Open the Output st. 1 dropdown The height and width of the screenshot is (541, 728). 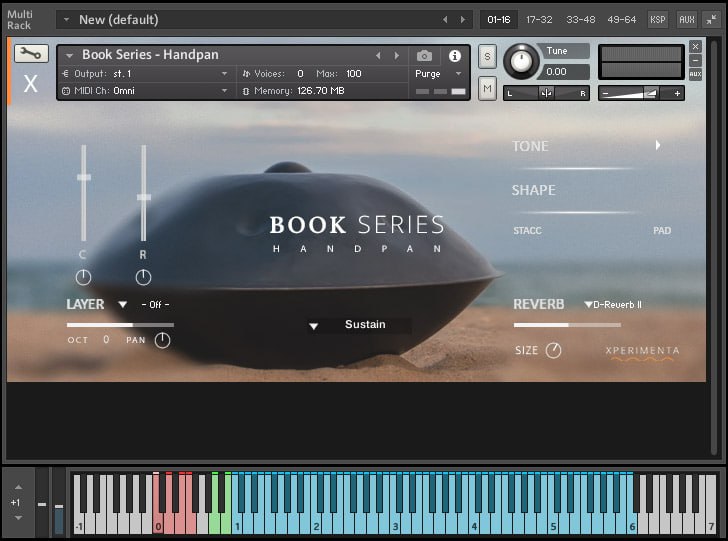coord(224,74)
